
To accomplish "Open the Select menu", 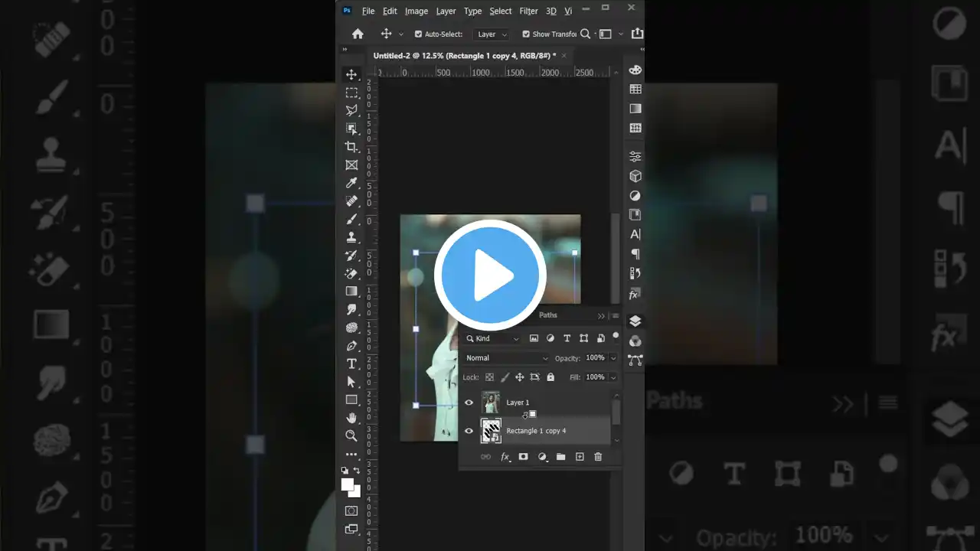I will point(501,11).
